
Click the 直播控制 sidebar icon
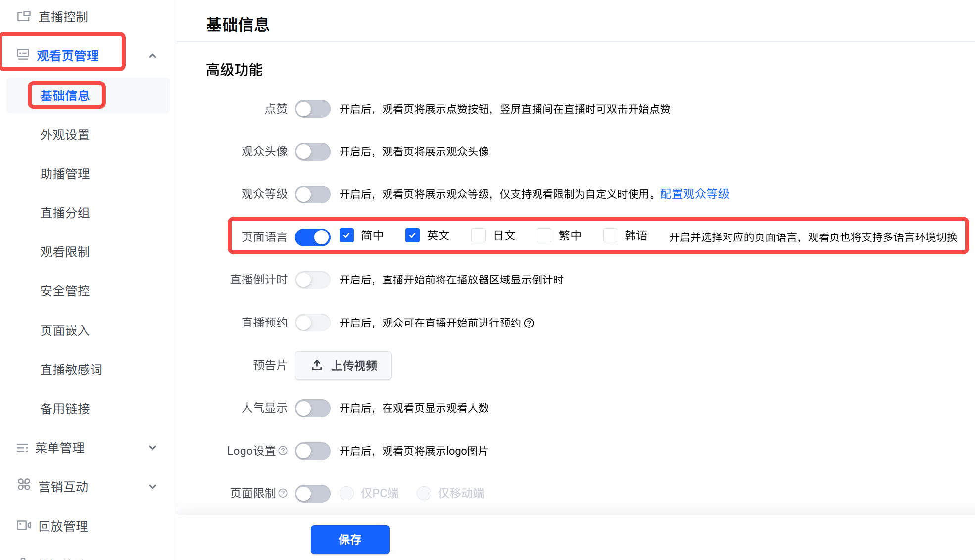(x=24, y=17)
